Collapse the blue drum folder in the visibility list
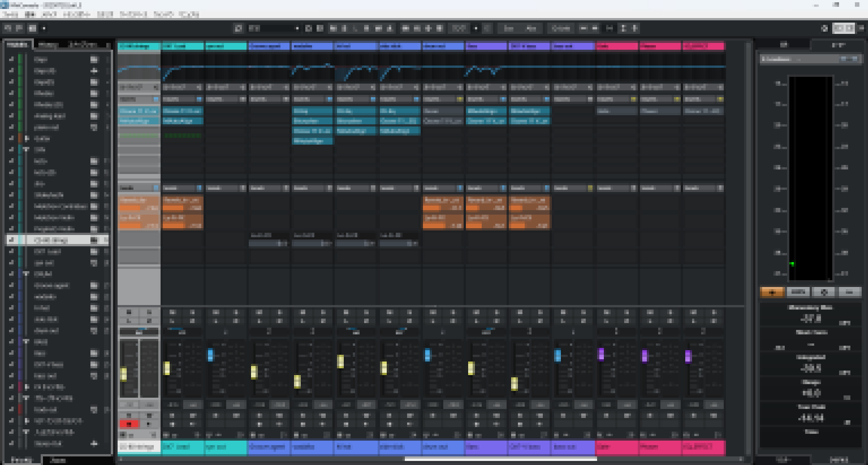Viewport: 868px width, 465px height. click(26, 274)
